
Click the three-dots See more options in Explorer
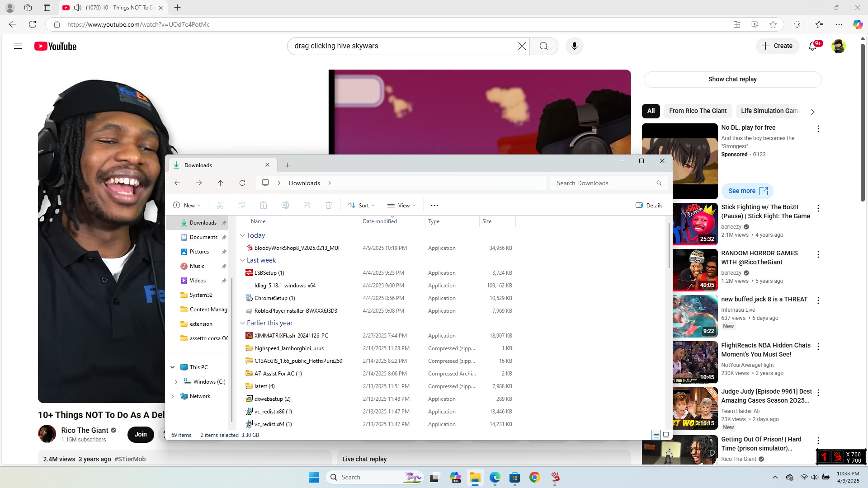click(434, 206)
